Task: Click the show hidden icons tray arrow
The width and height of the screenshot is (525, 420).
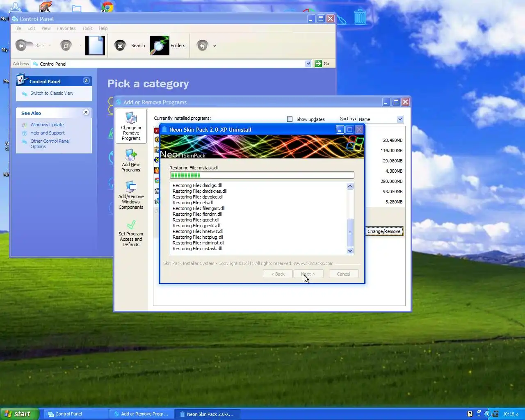Action: (x=487, y=414)
